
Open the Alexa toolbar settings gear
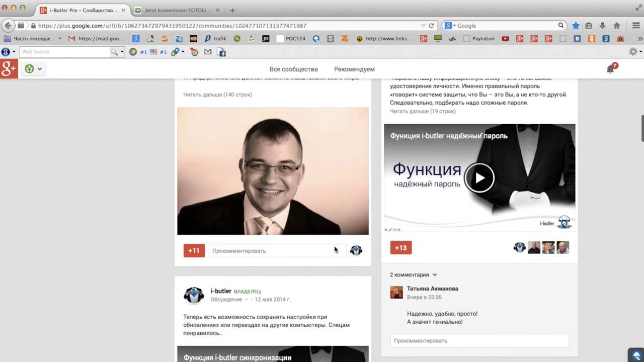[633, 52]
